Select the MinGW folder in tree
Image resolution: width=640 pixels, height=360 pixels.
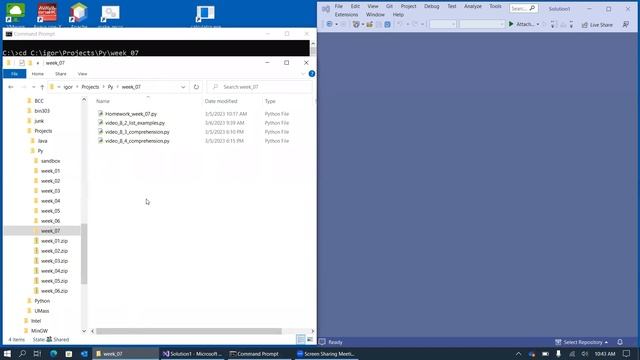(x=39, y=331)
